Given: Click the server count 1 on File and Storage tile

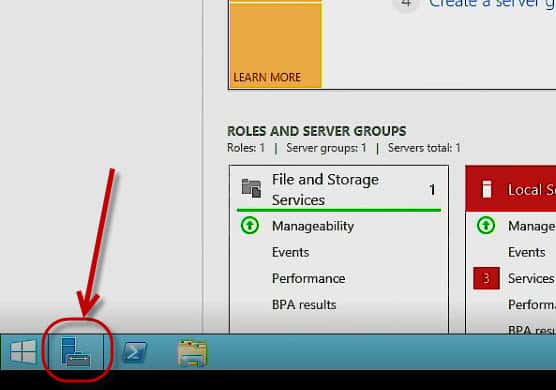Looking at the screenshot, I should (432, 190).
